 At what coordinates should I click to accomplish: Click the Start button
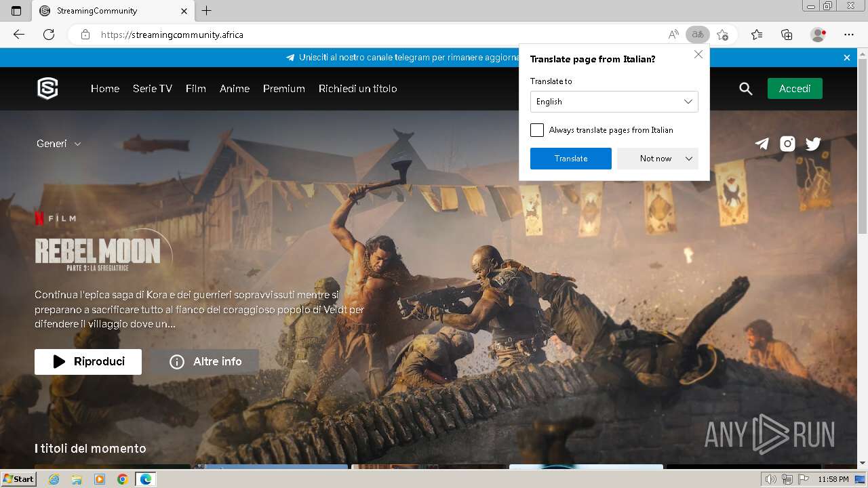click(18, 479)
